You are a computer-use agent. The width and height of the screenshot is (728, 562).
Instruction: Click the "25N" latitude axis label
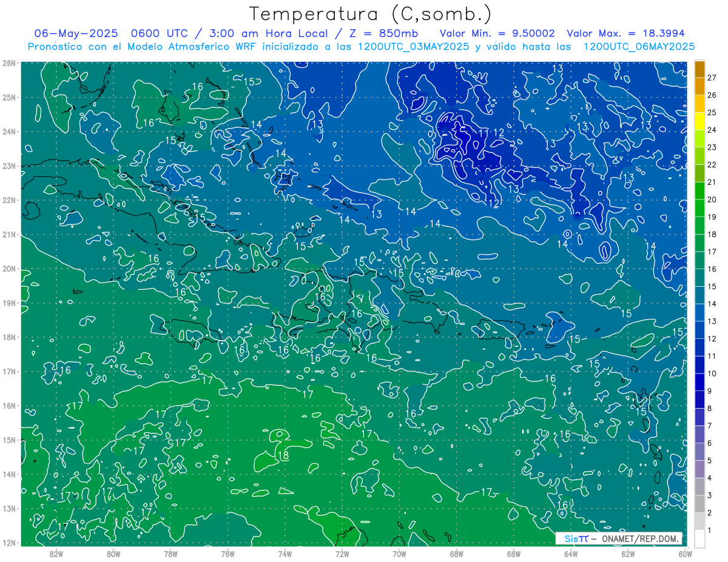pos(9,97)
